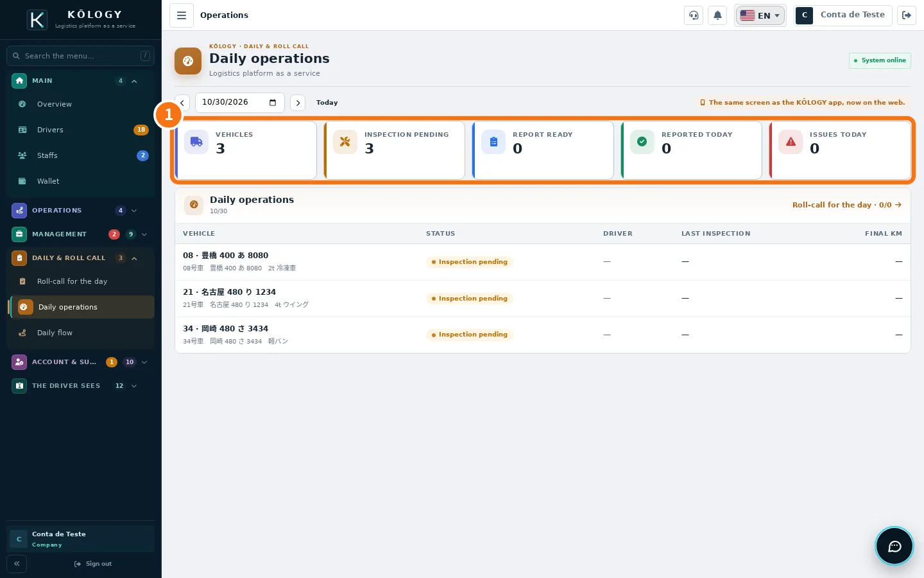The width and height of the screenshot is (924, 578).
Task: Open the headset support icon
Action: (x=694, y=15)
